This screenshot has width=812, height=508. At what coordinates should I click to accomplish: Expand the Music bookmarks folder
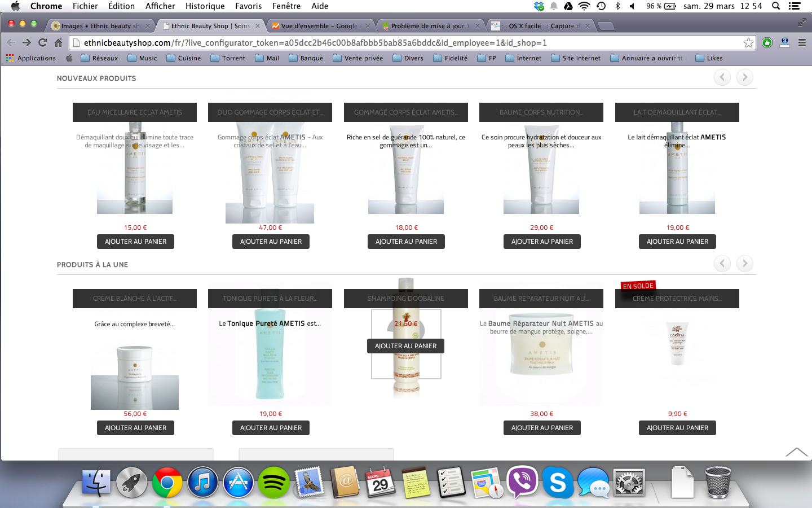coord(143,58)
